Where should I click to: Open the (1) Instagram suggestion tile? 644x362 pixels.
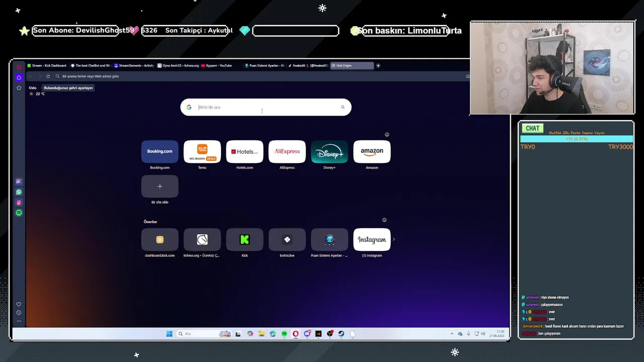(x=372, y=240)
